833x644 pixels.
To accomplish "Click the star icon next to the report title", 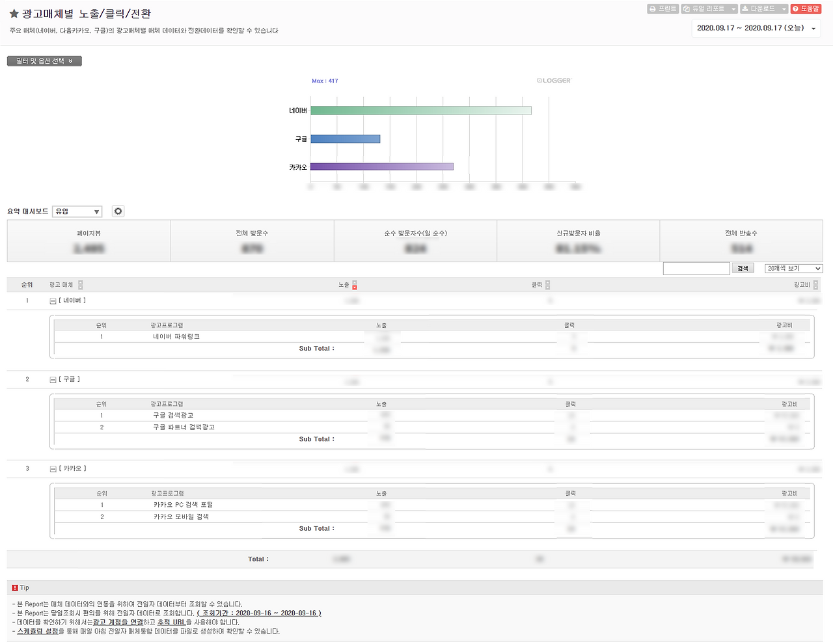I will [12, 12].
